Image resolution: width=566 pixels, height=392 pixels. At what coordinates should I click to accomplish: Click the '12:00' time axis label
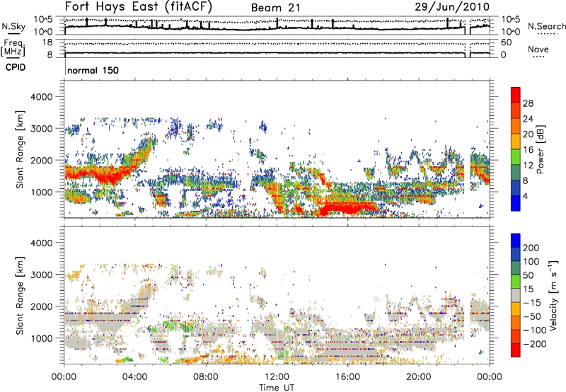[277, 377]
